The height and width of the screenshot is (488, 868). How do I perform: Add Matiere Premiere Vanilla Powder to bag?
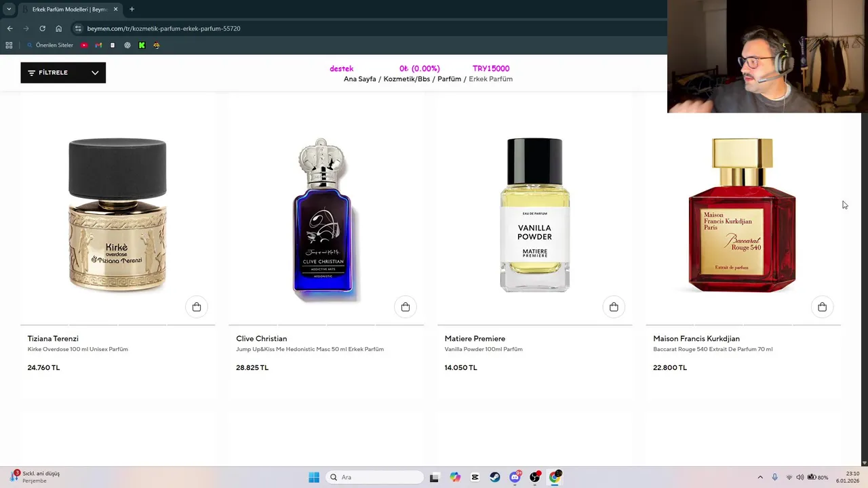point(614,307)
